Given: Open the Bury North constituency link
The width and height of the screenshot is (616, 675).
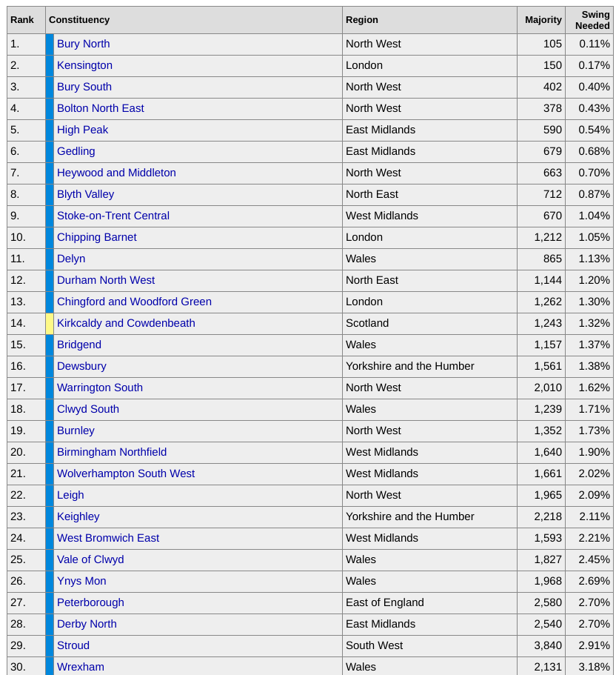Looking at the screenshot, I should click(x=84, y=44).
